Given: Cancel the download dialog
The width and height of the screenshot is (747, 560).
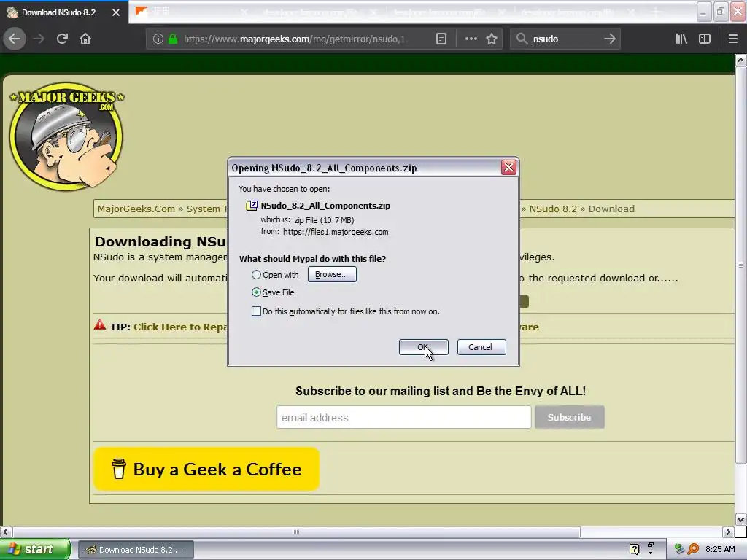Looking at the screenshot, I should pos(481,347).
